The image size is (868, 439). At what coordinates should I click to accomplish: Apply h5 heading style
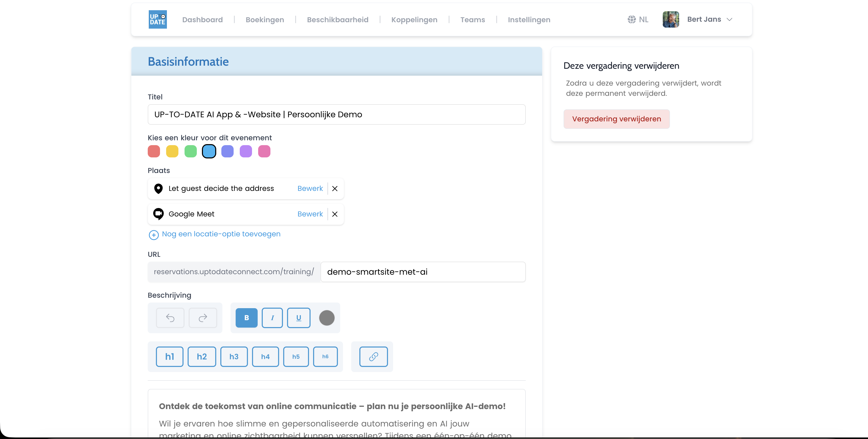click(296, 356)
